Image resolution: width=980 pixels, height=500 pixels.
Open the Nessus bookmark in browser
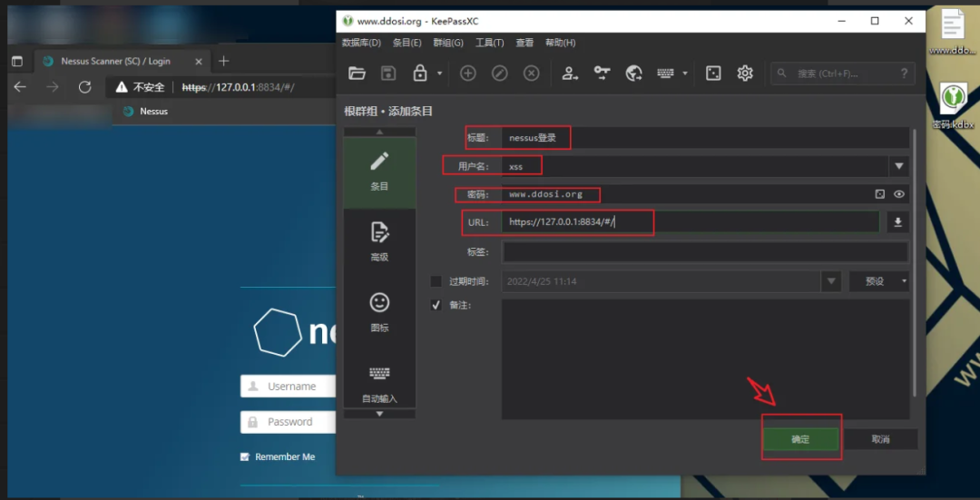coord(146,112)
